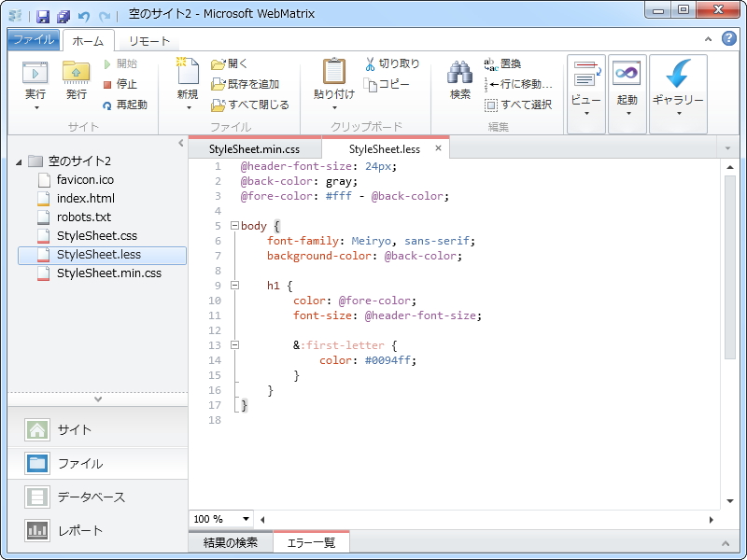
Task: Create a new file with 新規 icon
Action: [x=188, y=72]
